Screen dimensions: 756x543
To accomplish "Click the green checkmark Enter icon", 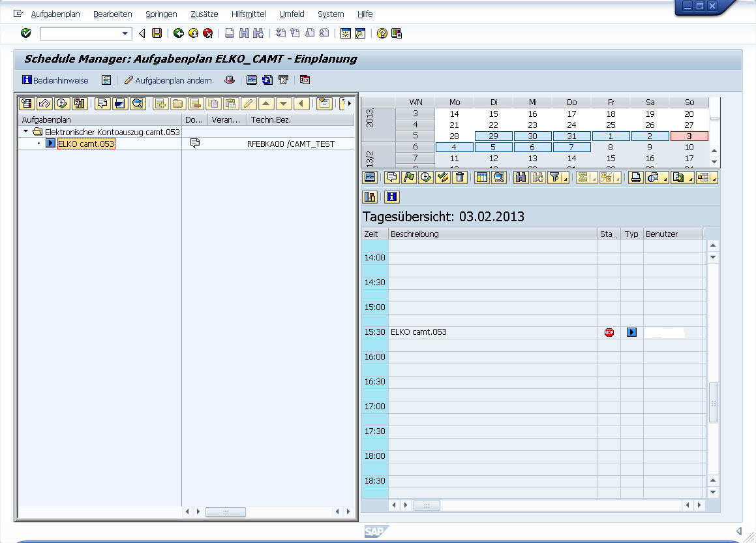I will coord(26,33).
